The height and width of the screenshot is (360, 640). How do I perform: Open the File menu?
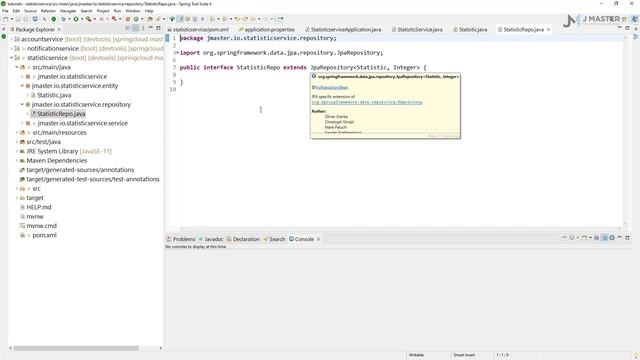coord(5,11)
